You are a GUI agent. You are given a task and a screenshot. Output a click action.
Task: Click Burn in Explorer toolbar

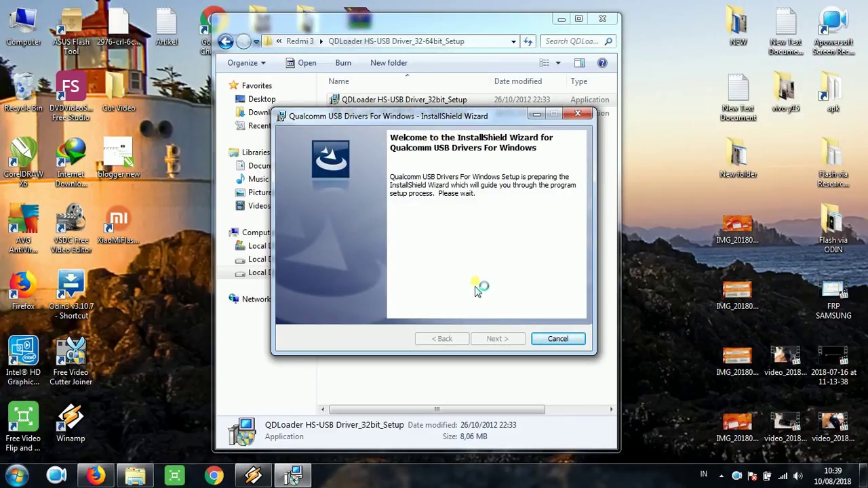[343, 62]
